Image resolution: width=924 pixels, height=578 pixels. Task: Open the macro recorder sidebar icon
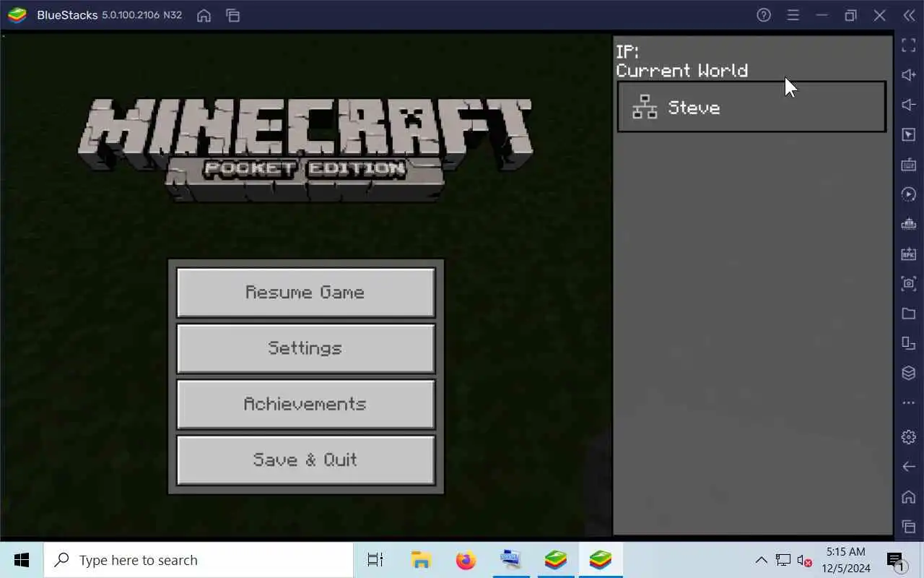(909, 194)
